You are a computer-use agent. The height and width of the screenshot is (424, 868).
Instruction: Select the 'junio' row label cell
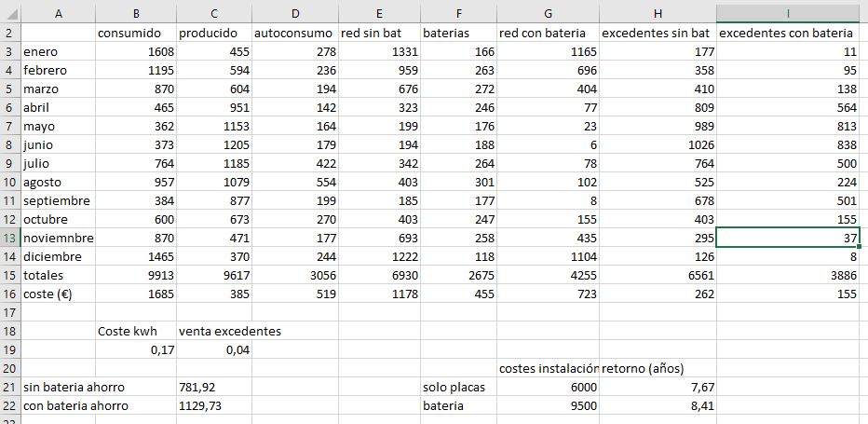[58, 145]
